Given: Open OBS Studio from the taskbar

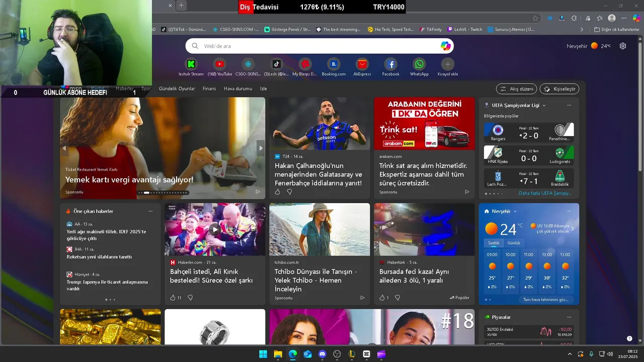Looking at the screenshot, I should (337, 354).
